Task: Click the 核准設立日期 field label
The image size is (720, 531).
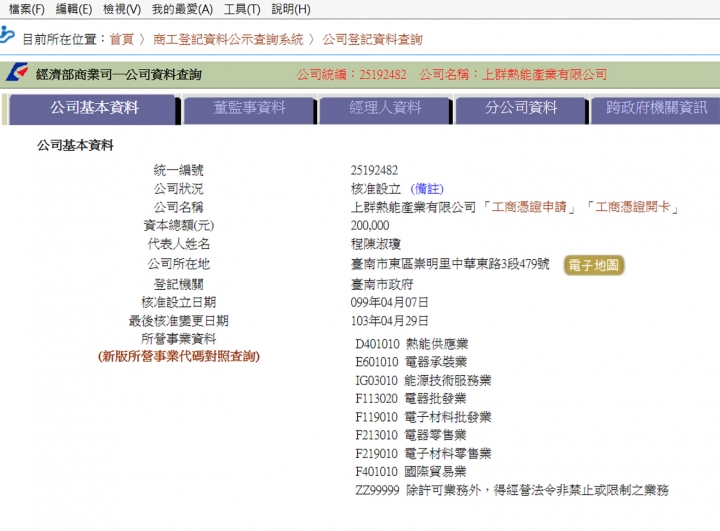Action: click(179, 302)
